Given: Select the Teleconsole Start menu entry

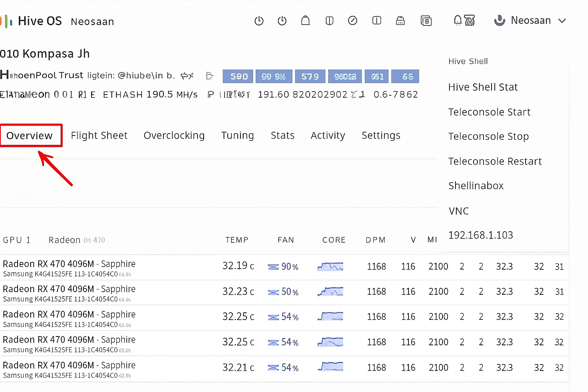Looking at the screenshot, I should coord(489,112).
